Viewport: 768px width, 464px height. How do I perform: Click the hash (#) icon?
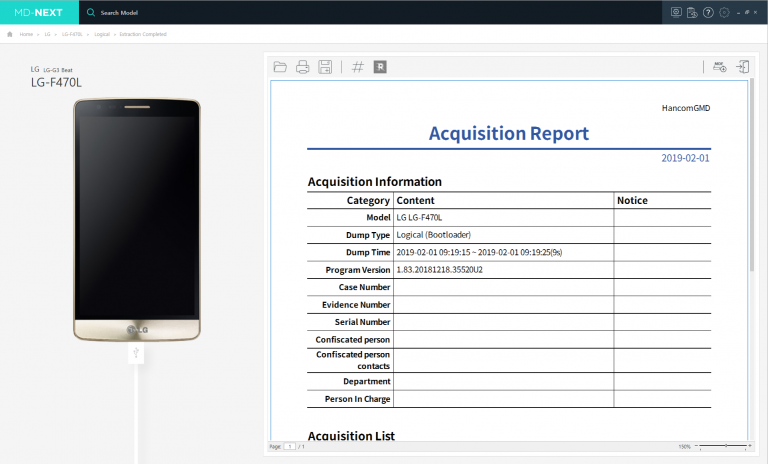(358, 67)
